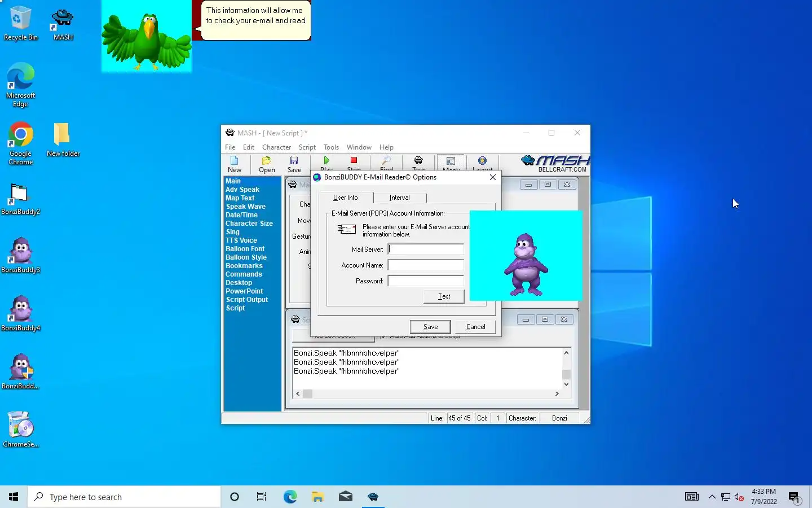Open the Windows Start menu

(14, 497)
